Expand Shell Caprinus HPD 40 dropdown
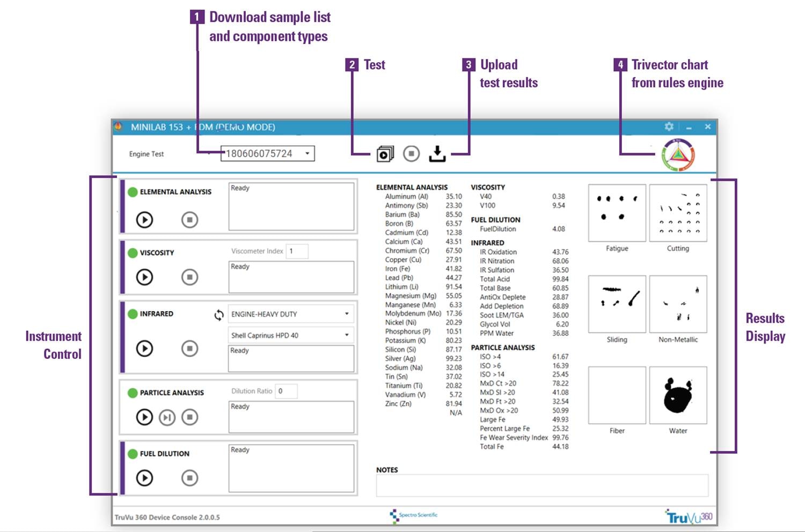 coord(291,335)
